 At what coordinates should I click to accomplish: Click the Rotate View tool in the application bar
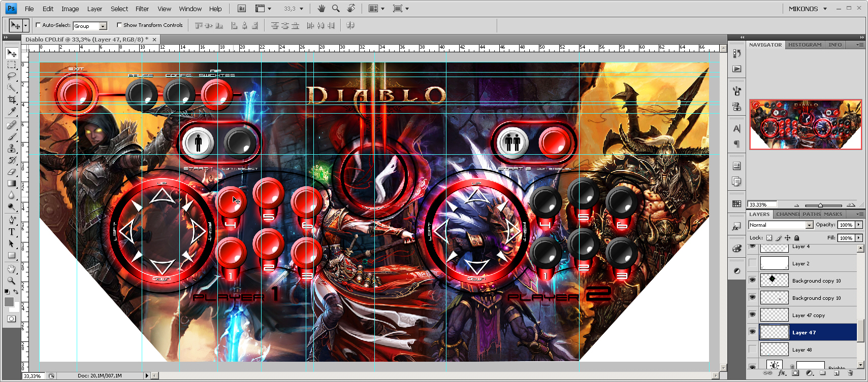351,8
